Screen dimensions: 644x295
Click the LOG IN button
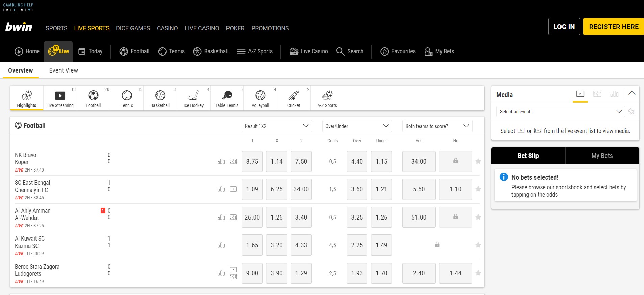(x=564, y=26)
